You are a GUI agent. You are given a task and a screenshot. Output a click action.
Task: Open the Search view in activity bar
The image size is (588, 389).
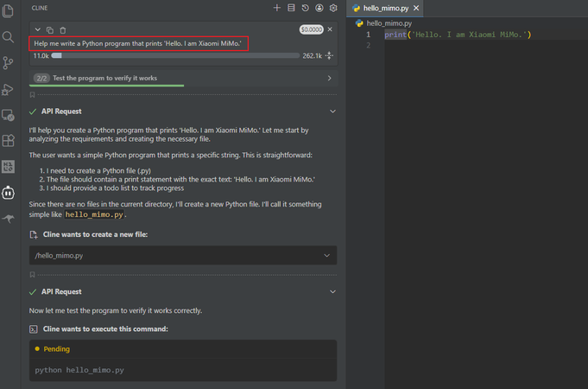point(8,37)
